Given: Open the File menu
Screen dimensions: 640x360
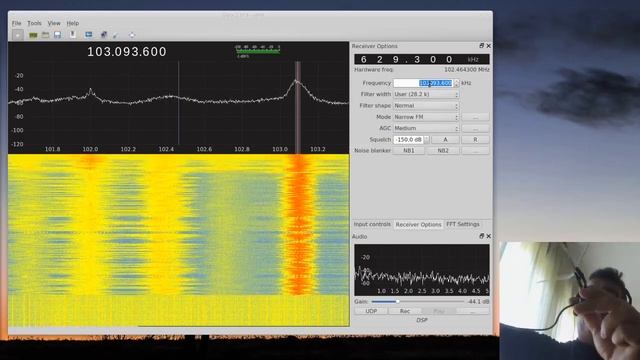Looking at the screenshot, I should [16, 23].
